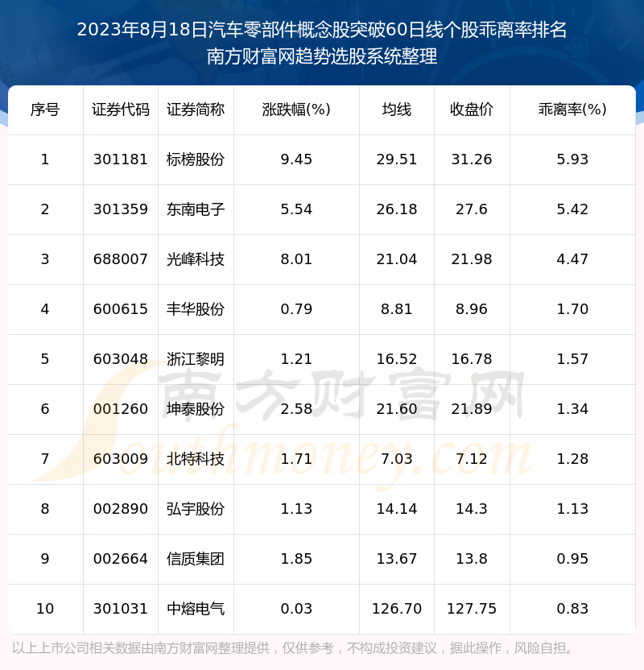Select stock code 002890

pos(121,509)
